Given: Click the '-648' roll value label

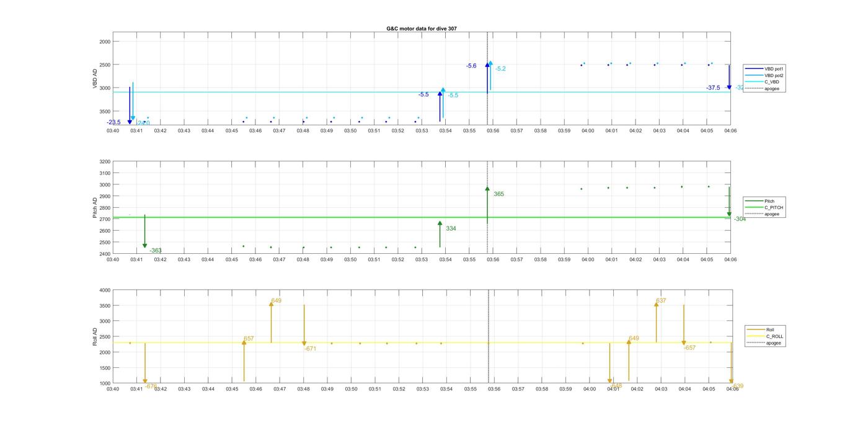Looking at the screenshot, I should (616, 385).
